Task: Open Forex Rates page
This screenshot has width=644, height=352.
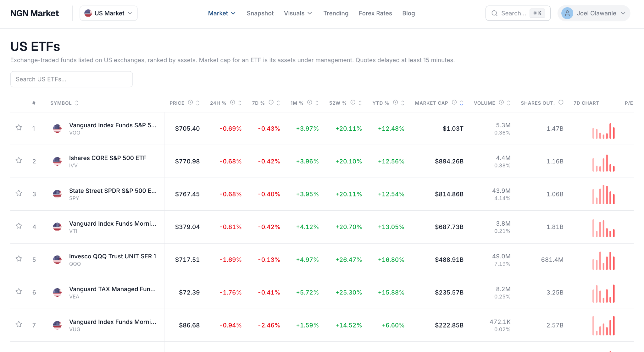Action: click(375, 13)
